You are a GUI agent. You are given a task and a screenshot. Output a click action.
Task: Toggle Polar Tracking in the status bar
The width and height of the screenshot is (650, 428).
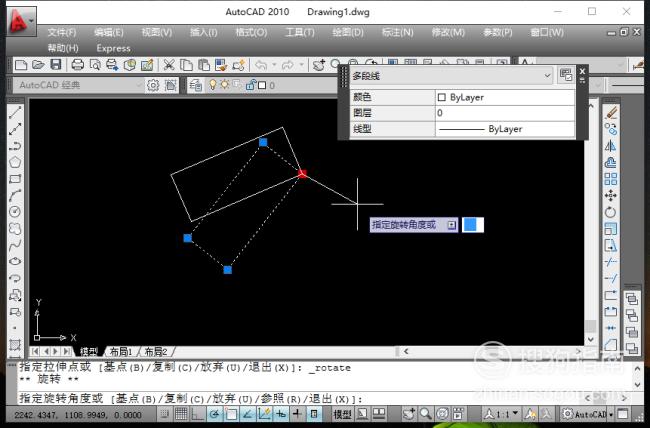214,413
